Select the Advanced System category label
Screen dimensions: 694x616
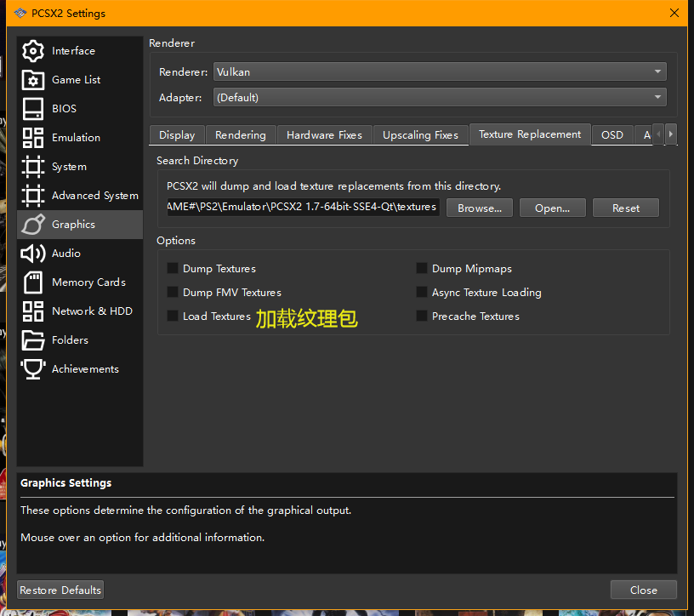[x=95, y=196]
